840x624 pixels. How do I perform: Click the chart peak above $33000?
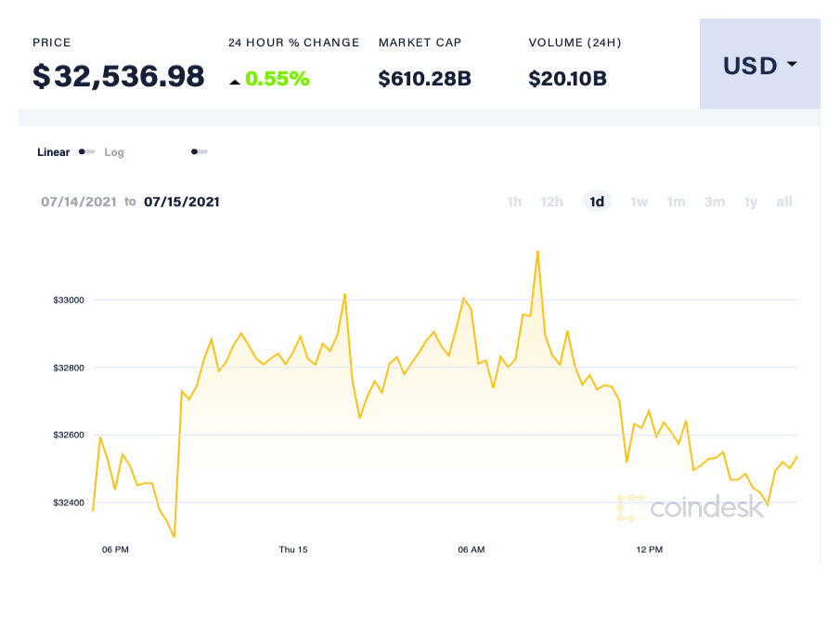(538, 253)
